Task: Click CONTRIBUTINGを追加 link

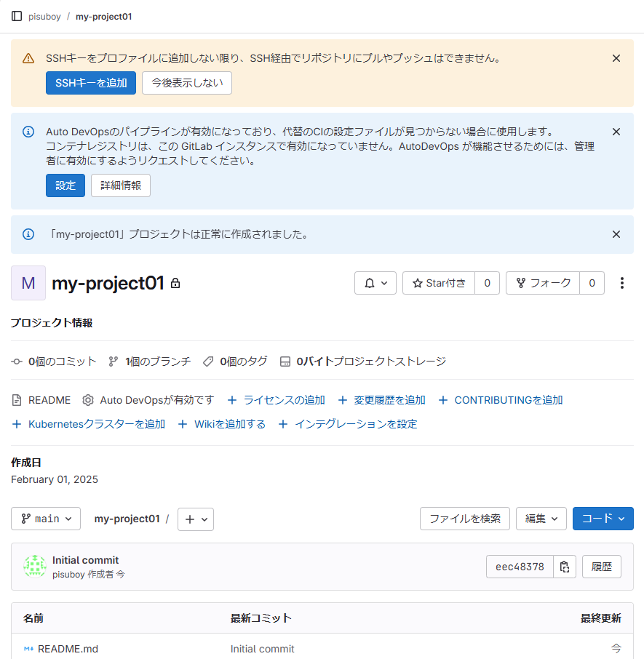Action: click(x=500, y=400)
